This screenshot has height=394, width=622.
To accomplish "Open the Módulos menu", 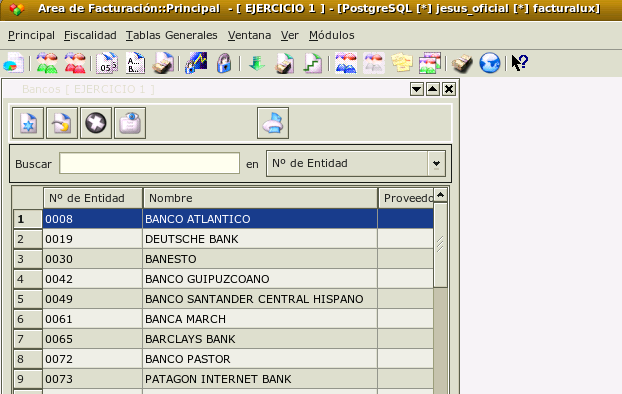I will point(332,35).
